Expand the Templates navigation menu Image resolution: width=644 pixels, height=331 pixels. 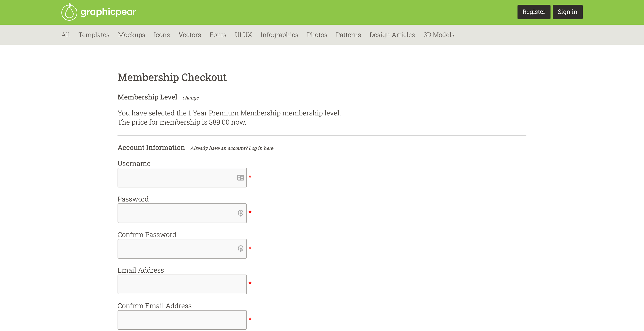tap(94, 35)
